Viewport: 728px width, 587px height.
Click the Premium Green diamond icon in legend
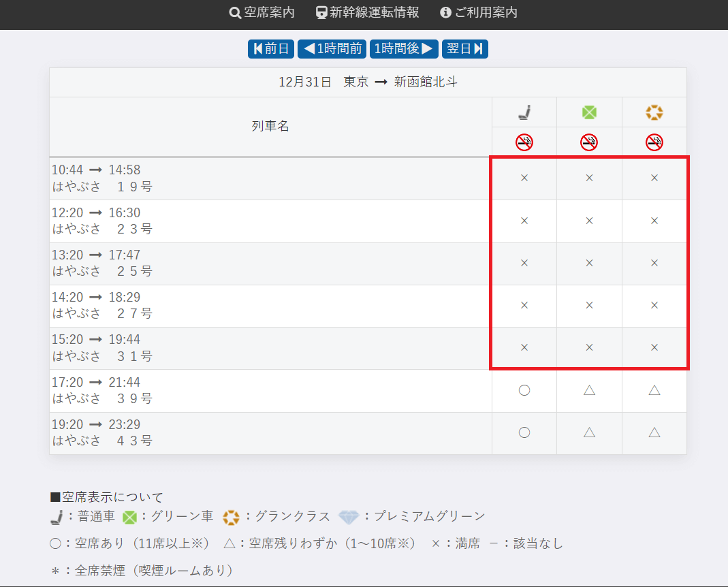(348, 517)
